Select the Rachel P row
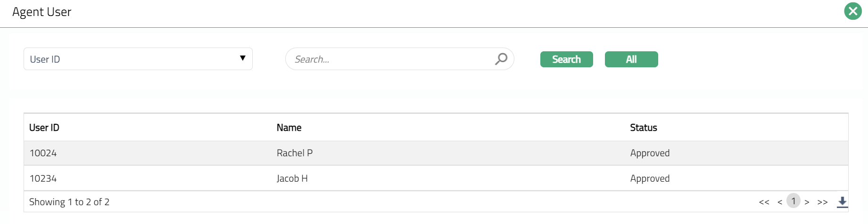868x224 pixels. click(295, 153)
